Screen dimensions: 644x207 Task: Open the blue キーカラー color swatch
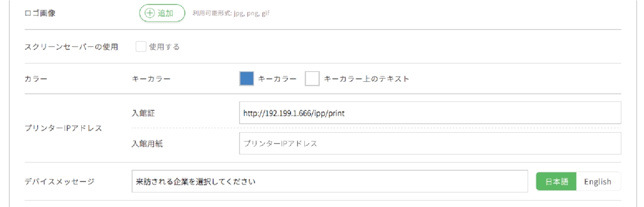247,78
